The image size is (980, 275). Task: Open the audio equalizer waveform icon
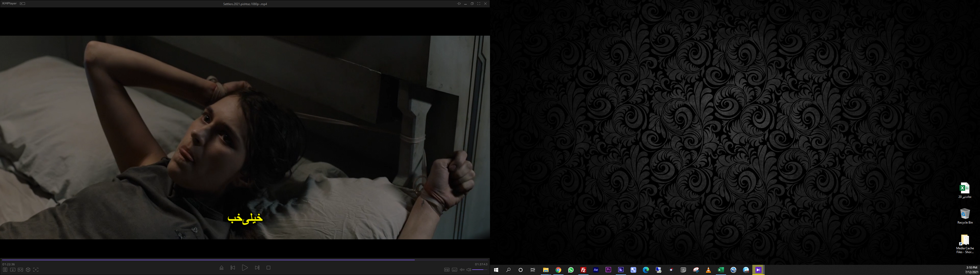click(x=462, y=270)
